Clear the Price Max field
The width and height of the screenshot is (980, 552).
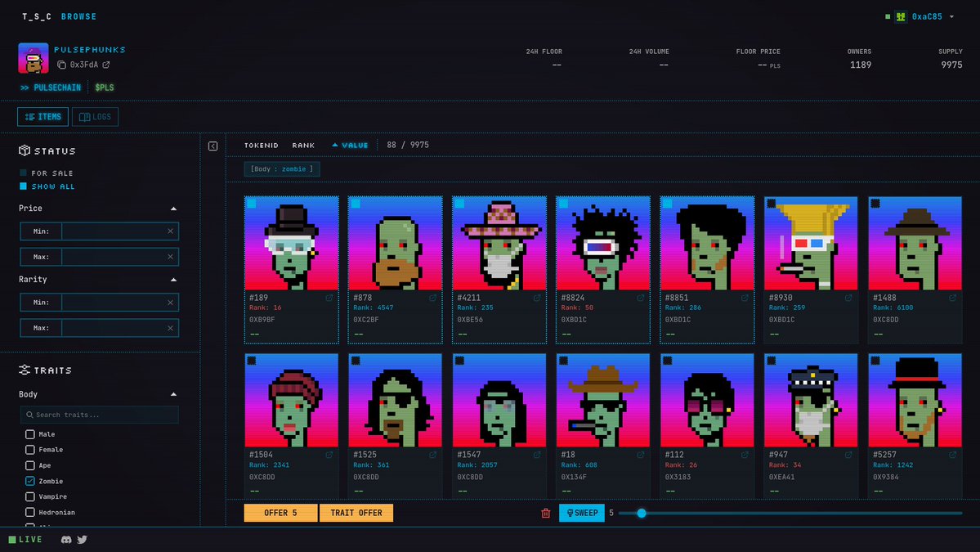pos(170,257)
